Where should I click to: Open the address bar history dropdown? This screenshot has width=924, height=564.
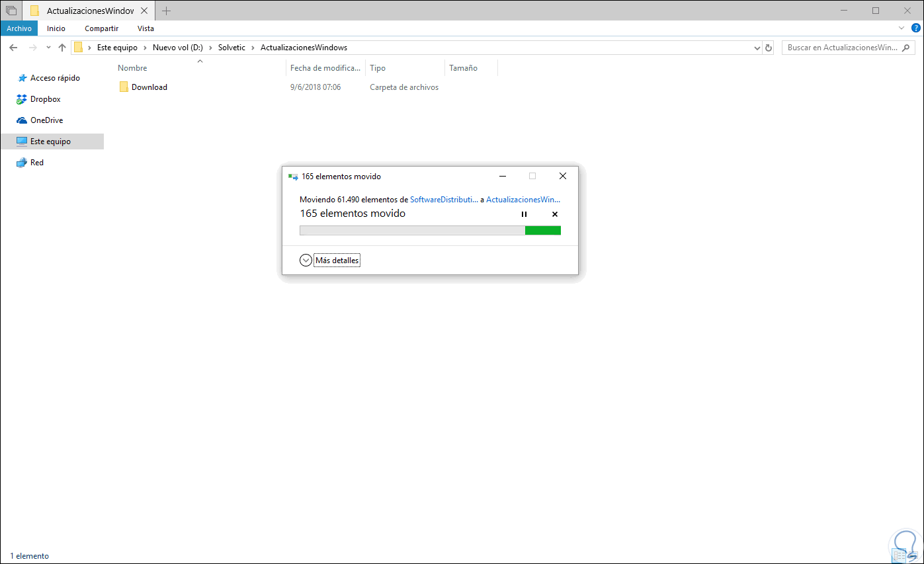pyautogui.click(x=758, y=48)
